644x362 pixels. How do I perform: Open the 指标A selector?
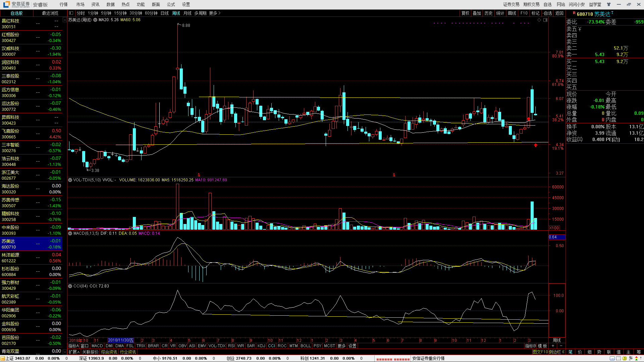click(x=74, y=346)
